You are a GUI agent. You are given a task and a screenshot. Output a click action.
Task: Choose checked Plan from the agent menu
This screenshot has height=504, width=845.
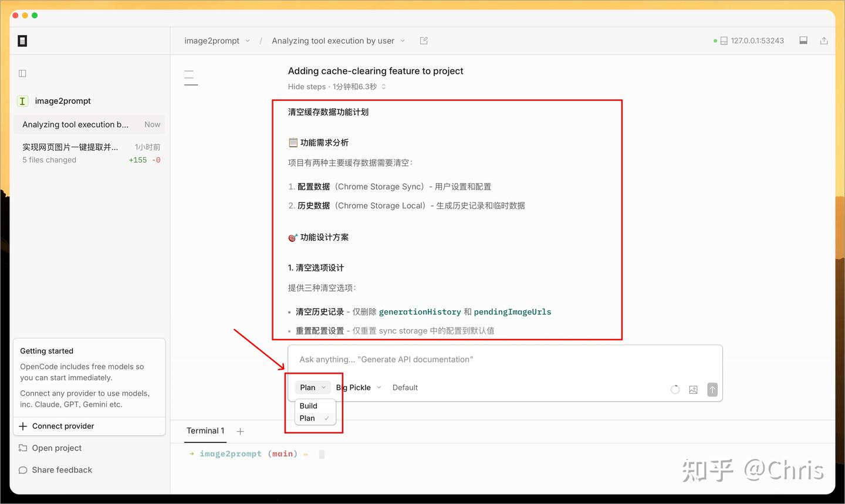pyautogui.click(x=315, y=418)
